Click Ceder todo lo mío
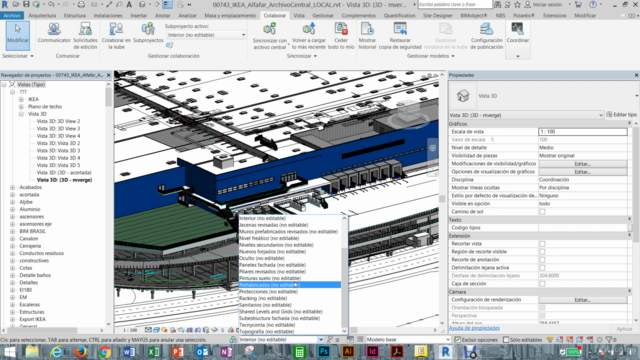This screenshot has height=360, width=640. [x=341, y=36]
